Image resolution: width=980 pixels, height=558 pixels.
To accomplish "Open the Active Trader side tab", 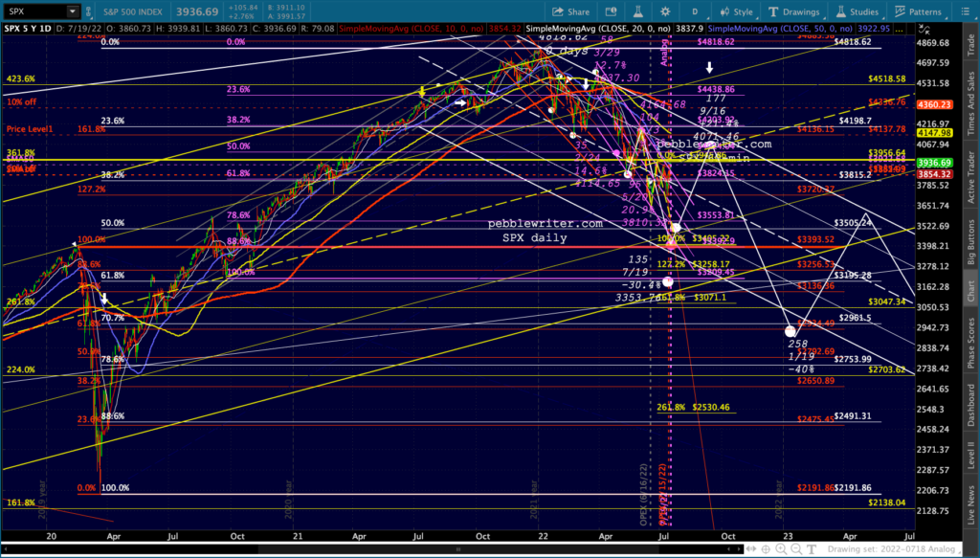I will [971, 176].
